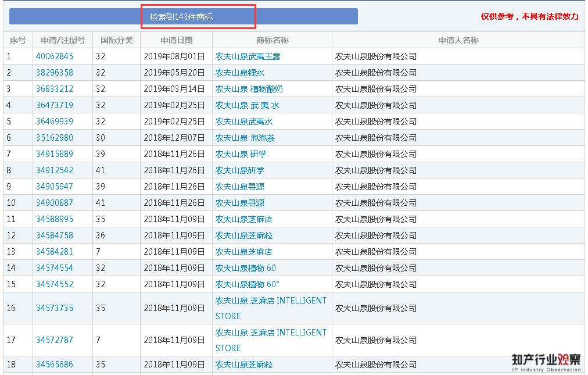Screen dimensions: 588x375
Task: Open registration number 34574552
Action: point(55,284)
